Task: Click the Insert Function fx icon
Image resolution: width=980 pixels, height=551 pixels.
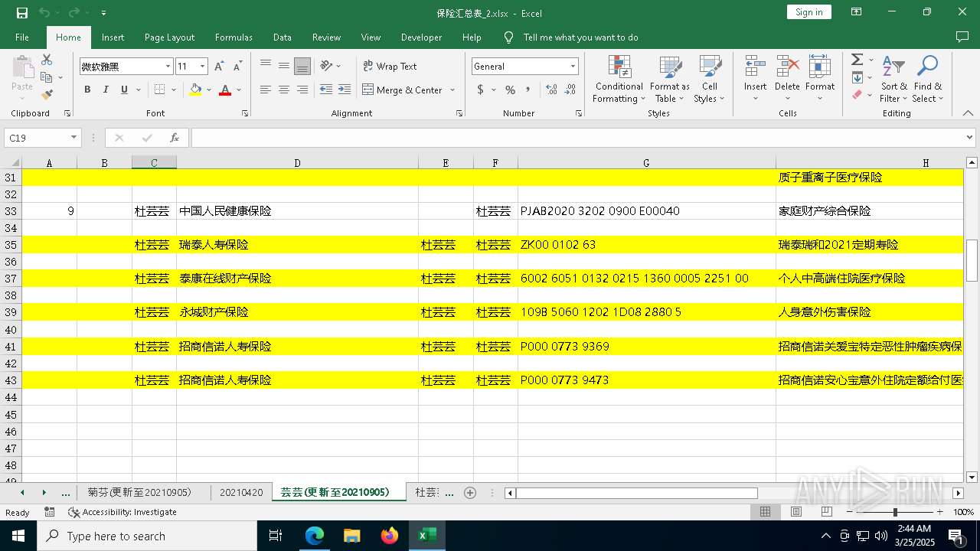Action: click(175, 138)
